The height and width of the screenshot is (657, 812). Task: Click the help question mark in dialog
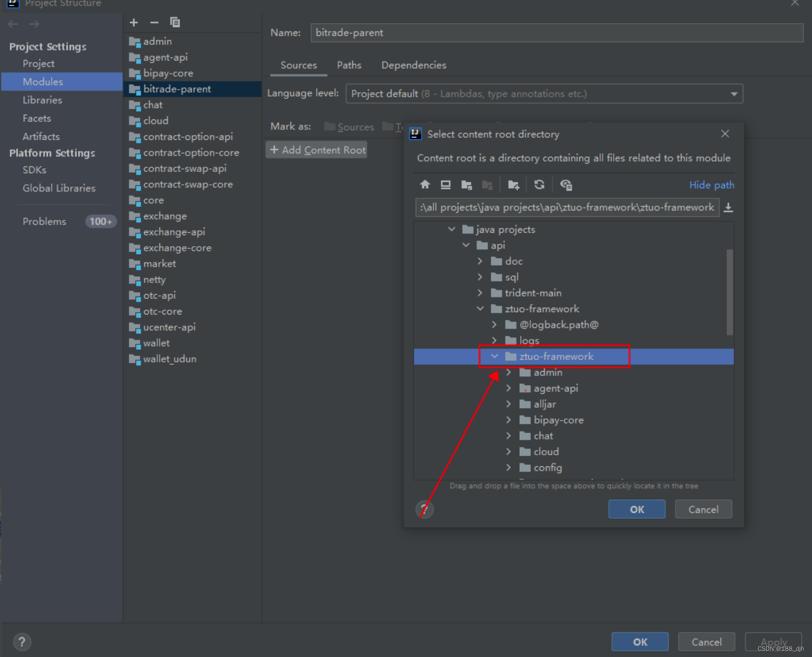click(424, 509)
